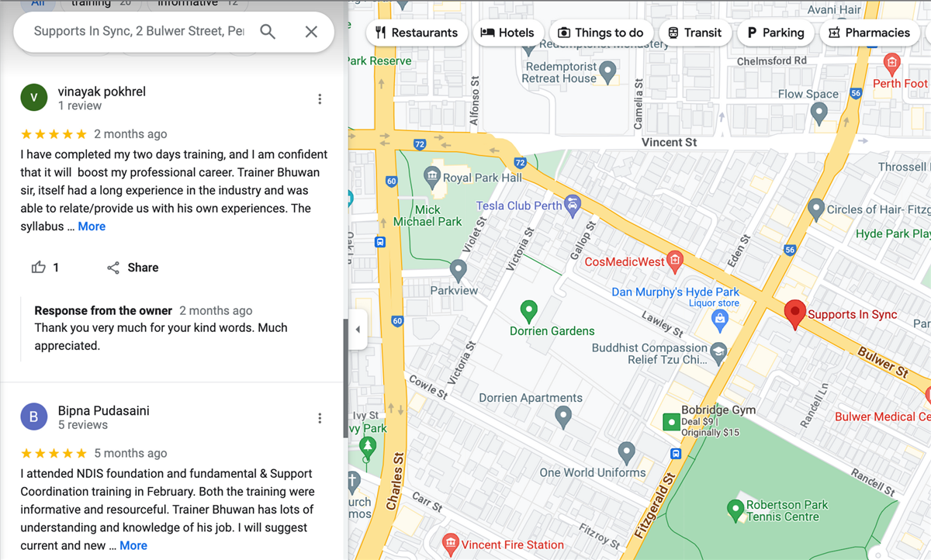Click the Mick Michael Park label

[x=427, y=216]
